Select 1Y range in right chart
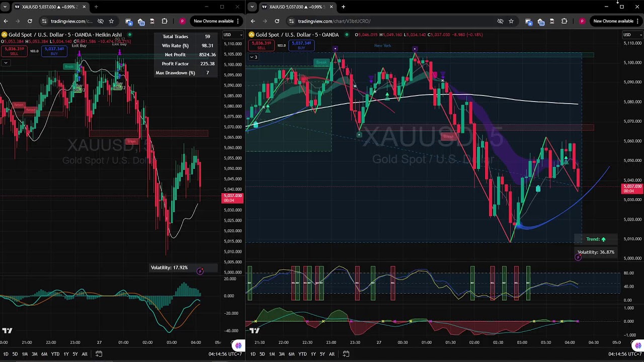Image resolution: width=644 pixels, height=362 pixels. (x=313, y=354)
